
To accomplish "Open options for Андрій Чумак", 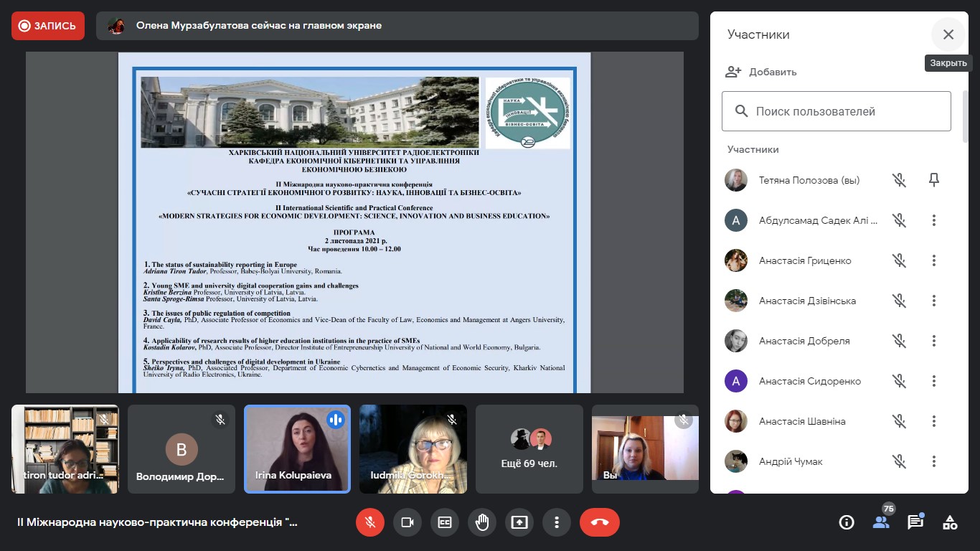I will (934, 461).
